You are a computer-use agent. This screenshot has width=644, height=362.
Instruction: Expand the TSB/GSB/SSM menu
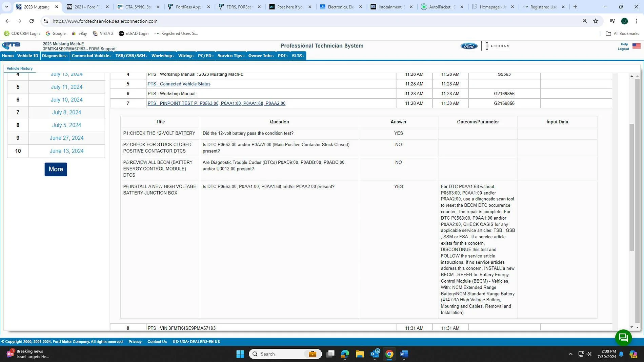pyautogui.click(x=132, y=56)
